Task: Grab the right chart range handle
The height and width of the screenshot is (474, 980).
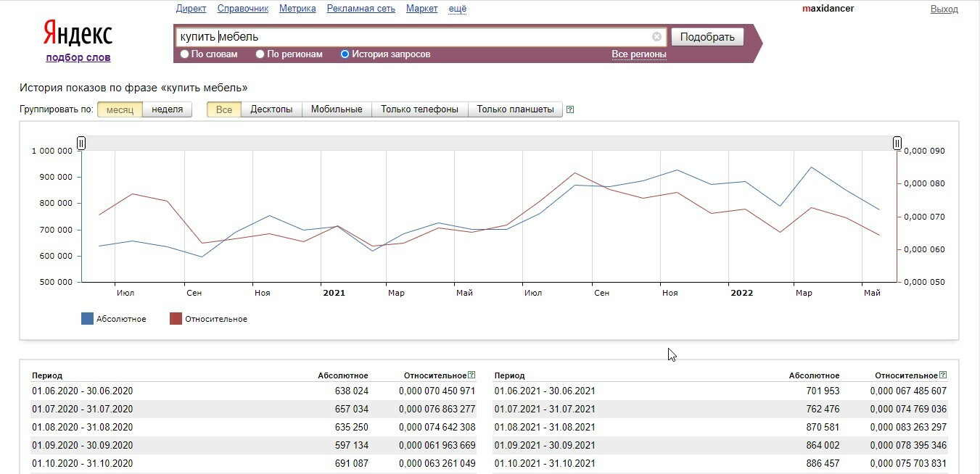Action: click(x=897, y=143)
